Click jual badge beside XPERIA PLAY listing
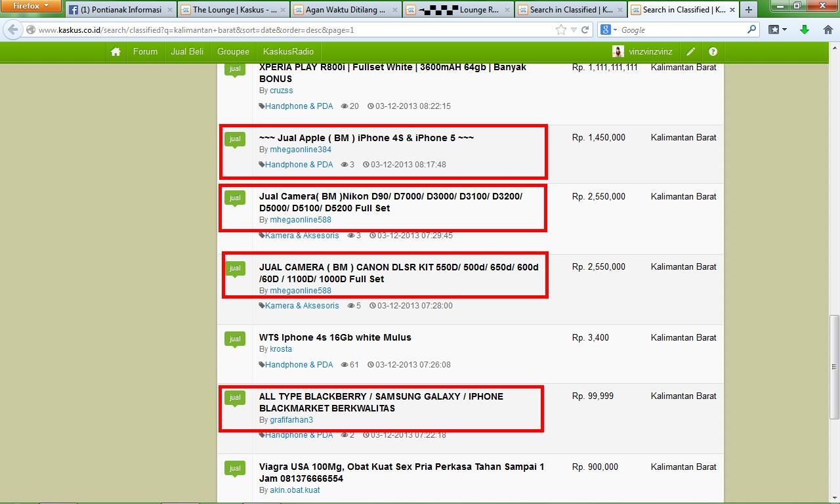 [x=235, y=70]
